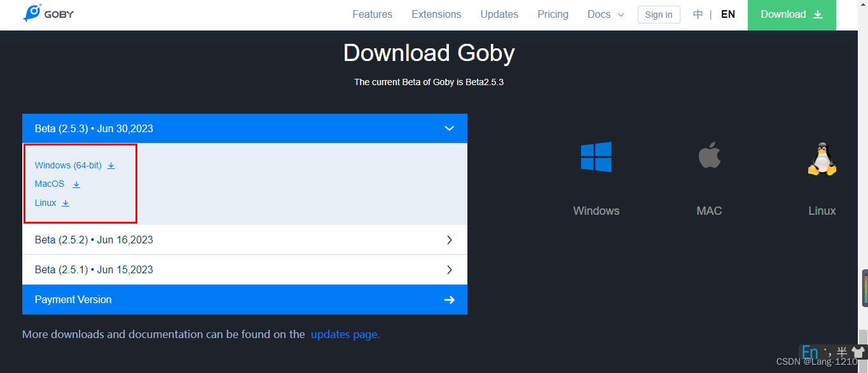Download the Linux build
Viewport: 868px width, 373px height.
[x=46, y=203]
